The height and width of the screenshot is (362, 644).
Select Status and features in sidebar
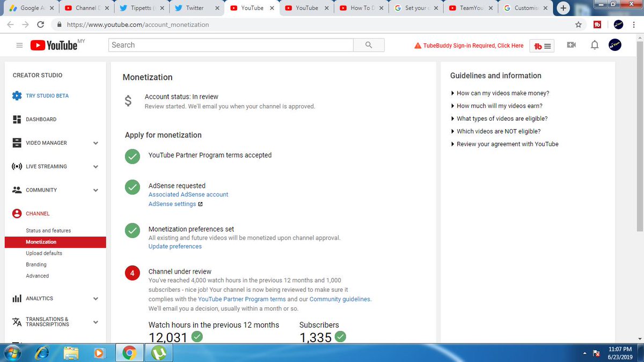coord(48,231)
